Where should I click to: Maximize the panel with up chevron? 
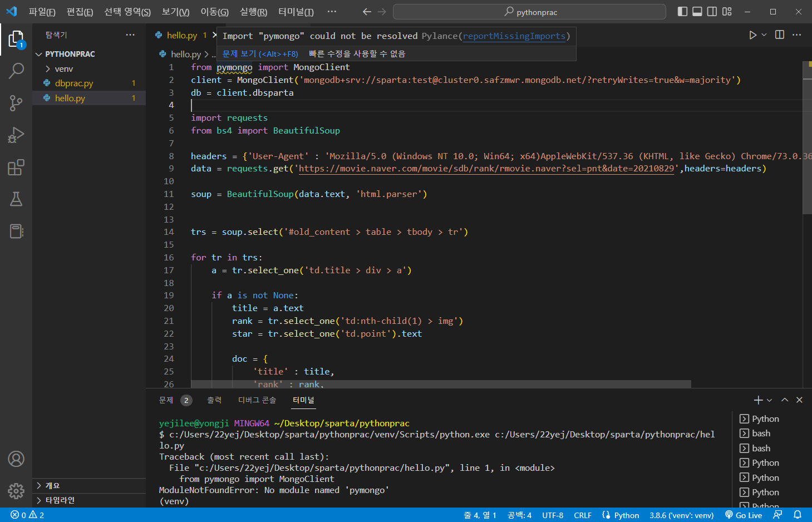coord(785,400)
